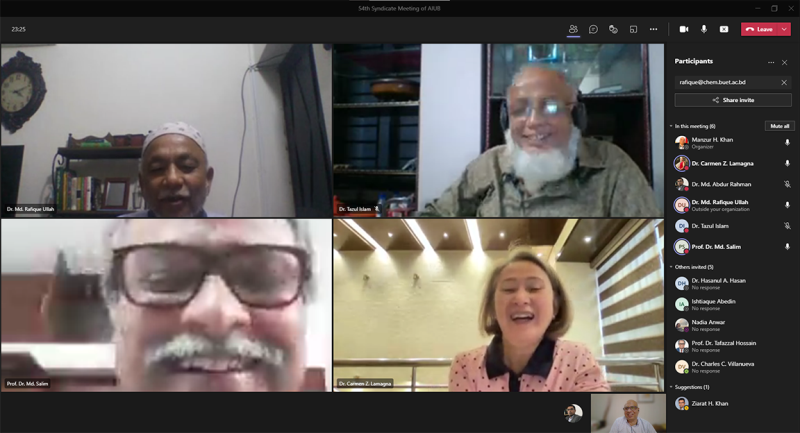
Task: Click the Mute all button
Action: pyautogui.click(x=779, y=126)
